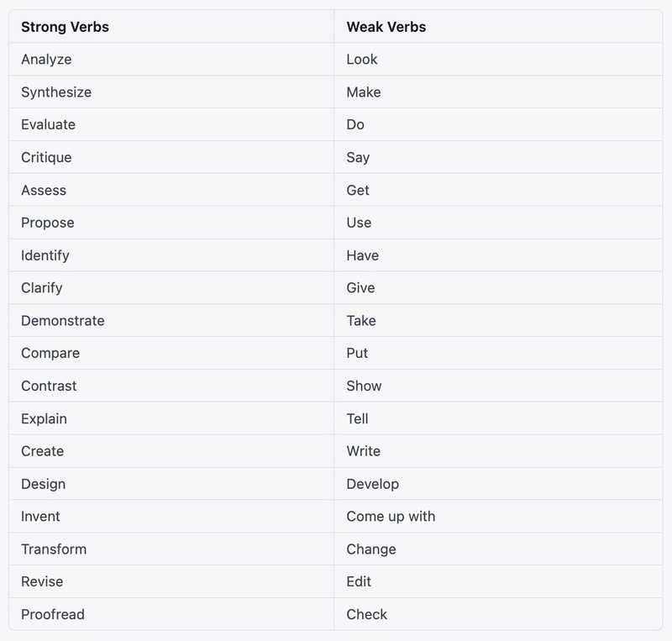Click the Check cell in last row
672x641 pixels.
click(367, 615)
